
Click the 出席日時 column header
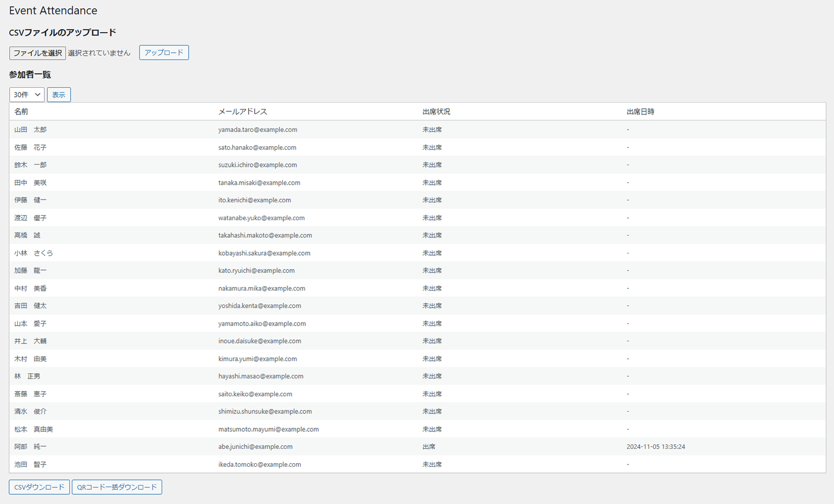(640, 112)
